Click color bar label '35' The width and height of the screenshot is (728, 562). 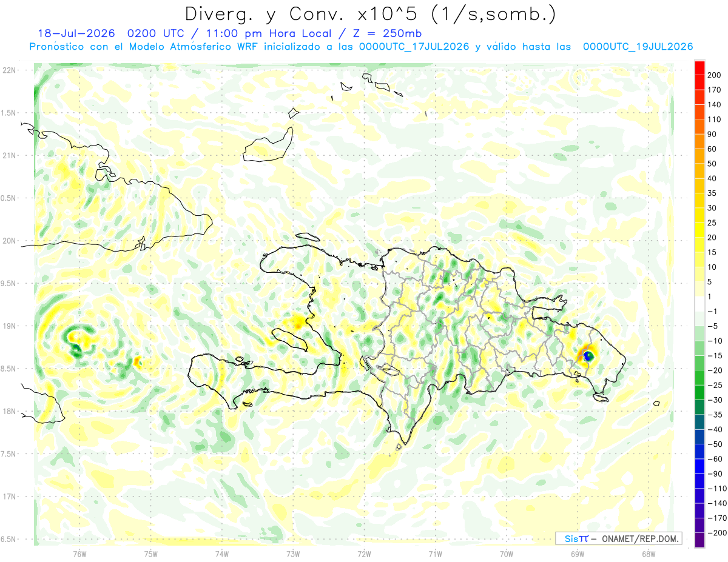(713, 193)
